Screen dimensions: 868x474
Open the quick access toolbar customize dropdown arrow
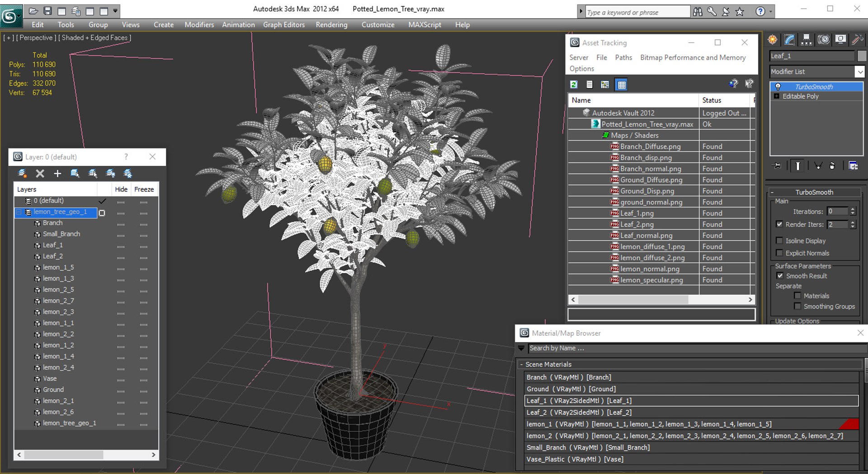click(116, 10)
